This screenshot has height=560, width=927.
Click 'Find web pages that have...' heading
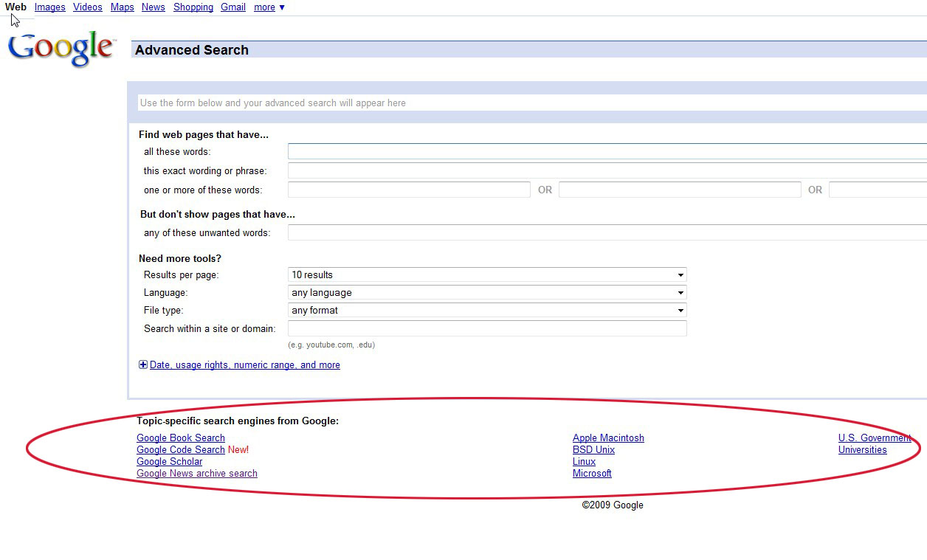pos(204,135)
